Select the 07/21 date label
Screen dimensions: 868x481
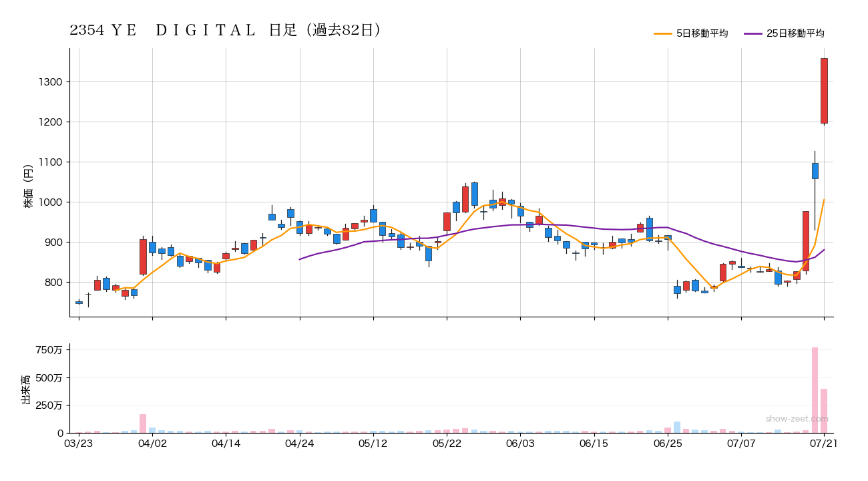pos(824,444)
